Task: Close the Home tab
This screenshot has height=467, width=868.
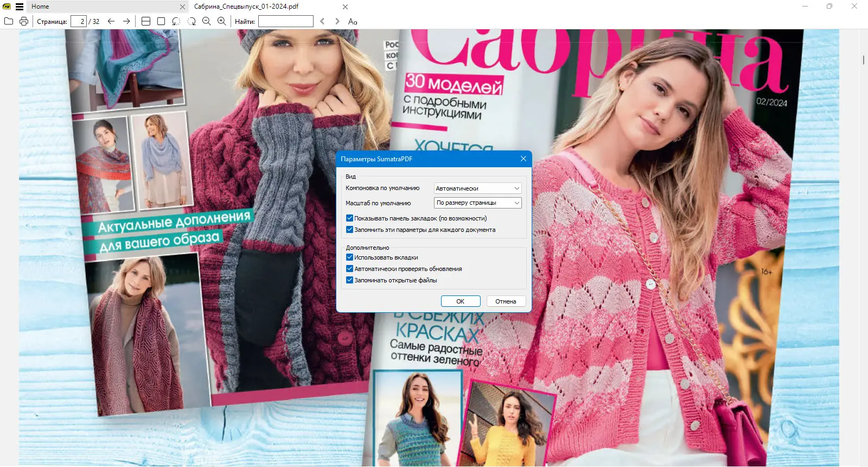Action: coord(183,7)
